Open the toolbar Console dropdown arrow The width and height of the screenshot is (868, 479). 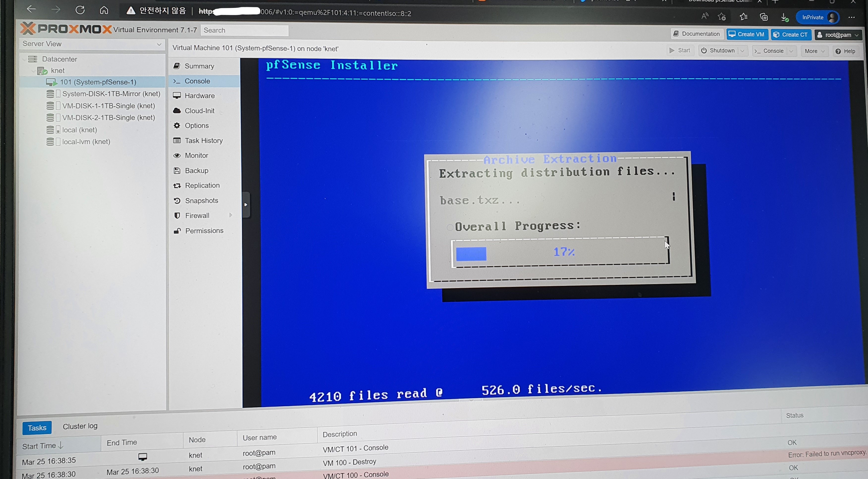coord(791,51)
